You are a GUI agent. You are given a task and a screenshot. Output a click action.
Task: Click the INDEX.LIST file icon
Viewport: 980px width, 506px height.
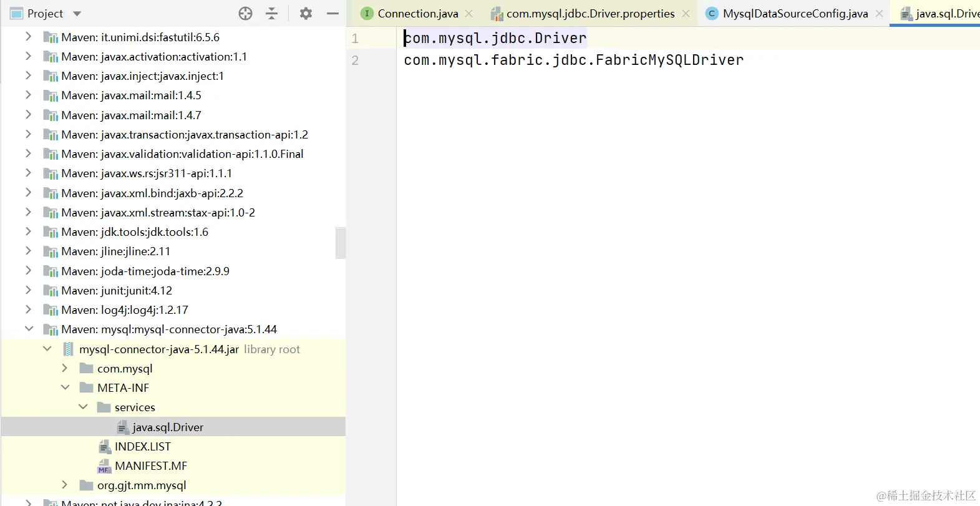coord(105,447)
